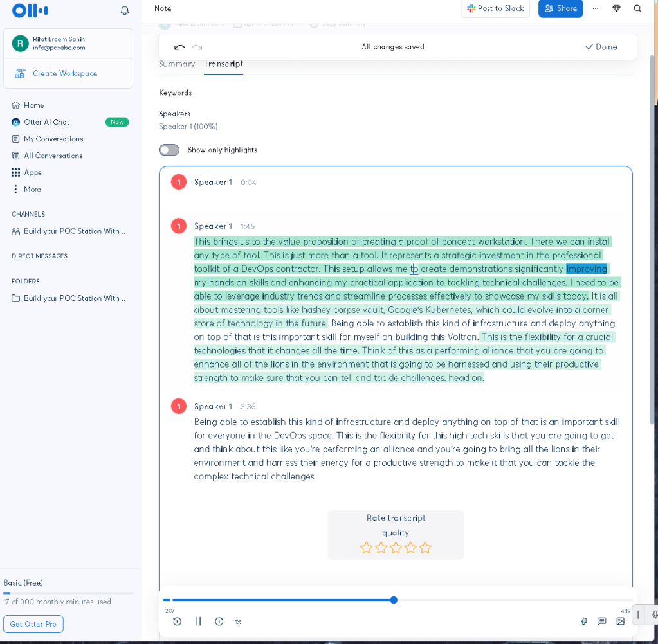Screen dimensions: 658x644
Task: Click the DIRECT MESSAGES section header
Action: coord(39,256)
